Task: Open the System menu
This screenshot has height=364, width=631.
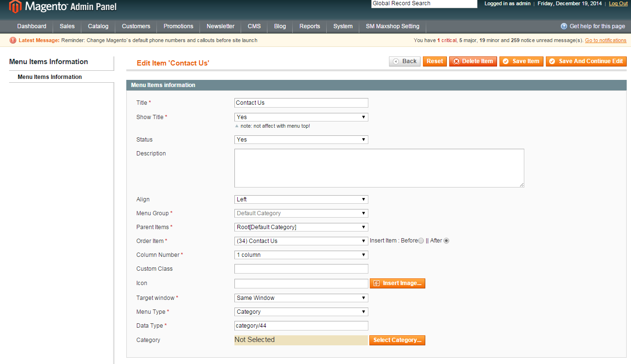Action: click(343, 26)
